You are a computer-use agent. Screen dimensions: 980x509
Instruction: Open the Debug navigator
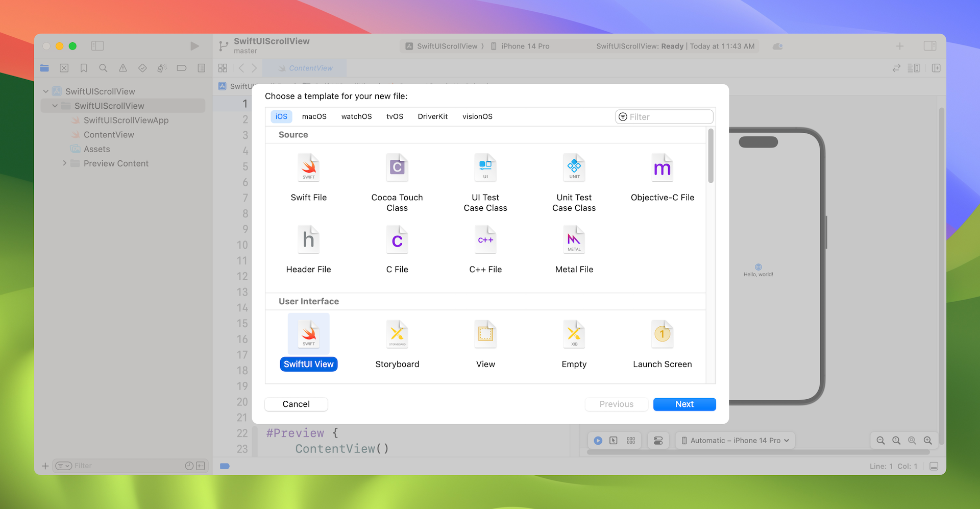(162, 68)
